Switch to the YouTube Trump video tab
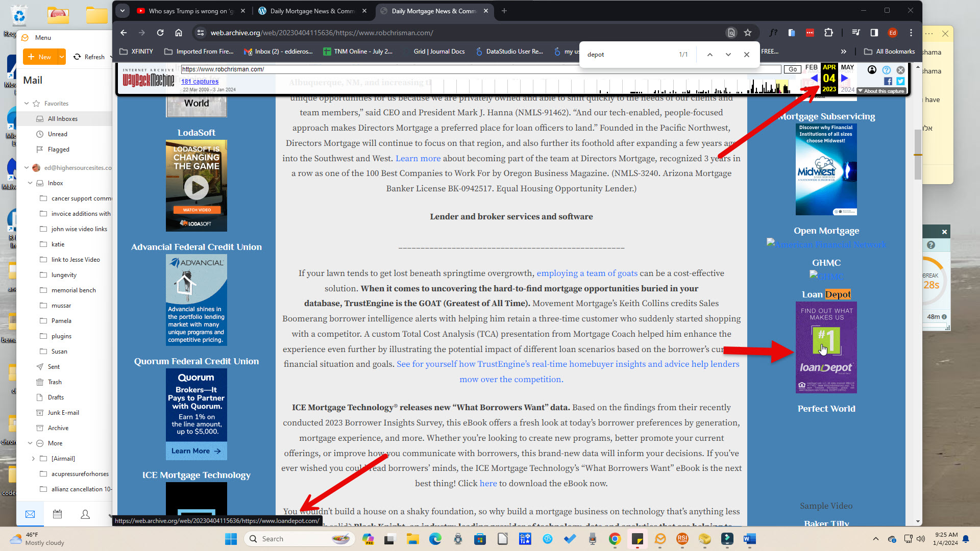The width and height of the screenshot is (980, 551). pyautogui.click(x=190, y=11)
